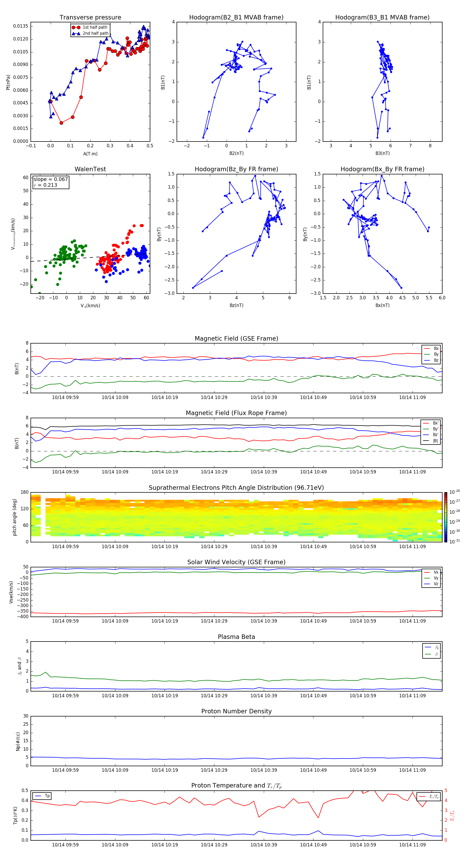Click the 'B2(nT)' axis label

pyautogui.click(x=236, y=153)
